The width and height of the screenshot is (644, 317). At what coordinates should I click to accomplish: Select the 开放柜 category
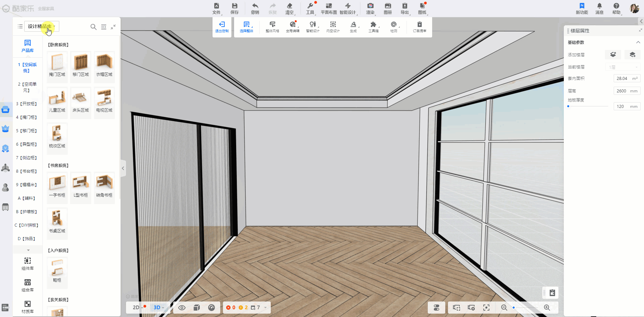tap(27, 104)
